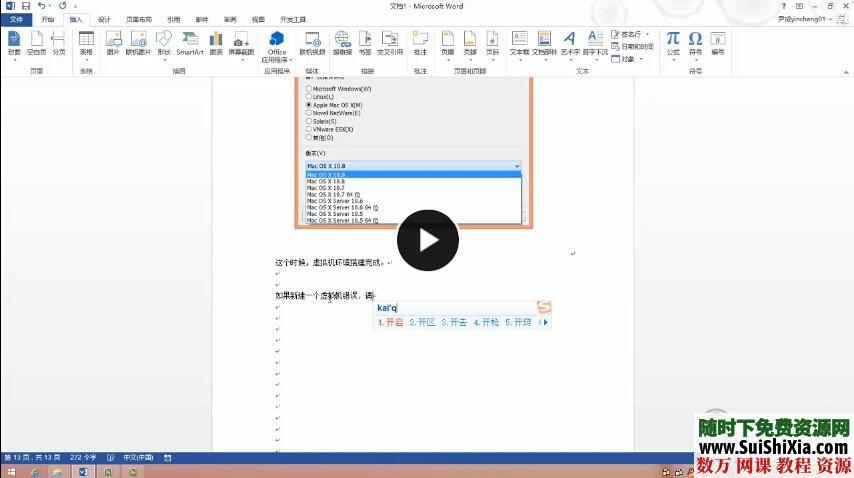This screenshot has width=854, height=478.
Task: Insert a hyperlink (超链接)
Action: [x=342, y=44]
